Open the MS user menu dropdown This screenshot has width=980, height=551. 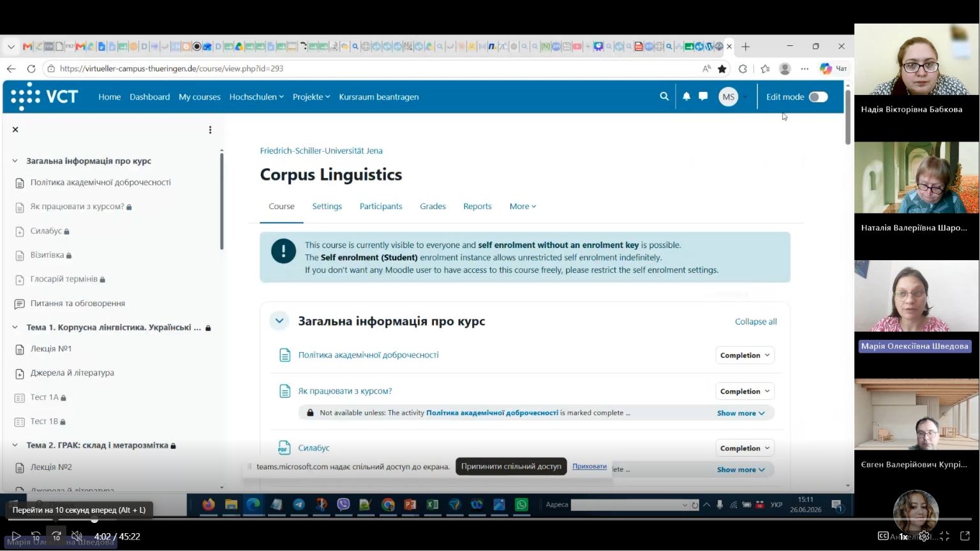(x=733, y=97)
